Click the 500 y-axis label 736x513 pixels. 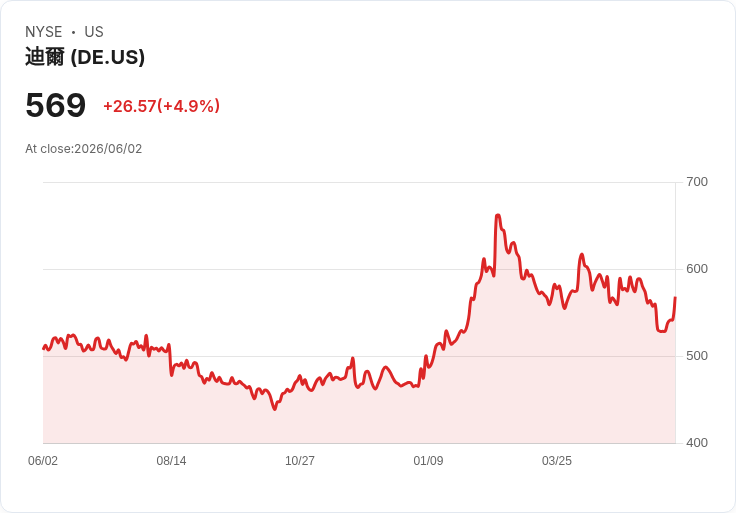tap(697, 356)
